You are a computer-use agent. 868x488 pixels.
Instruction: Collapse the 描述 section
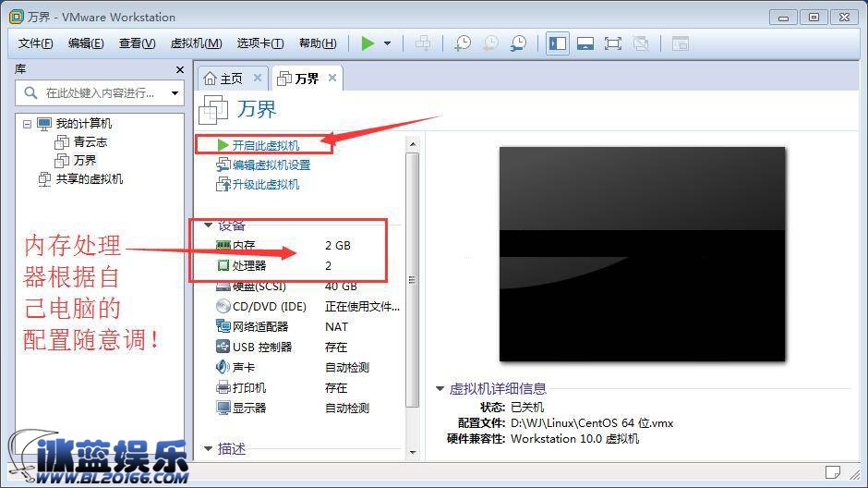point(208,448)
